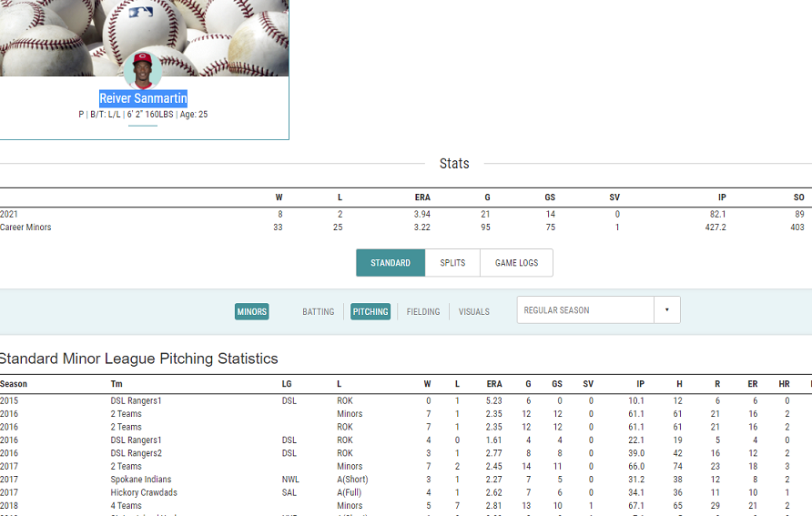The width and height of the screenshot is (812, 516).
Task: Sort the table by Season column
Action: pos(14,384)
